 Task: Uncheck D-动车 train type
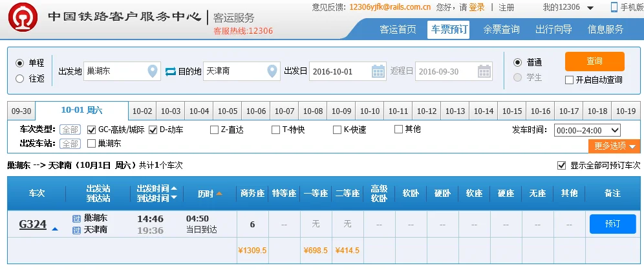pos(153,130)
